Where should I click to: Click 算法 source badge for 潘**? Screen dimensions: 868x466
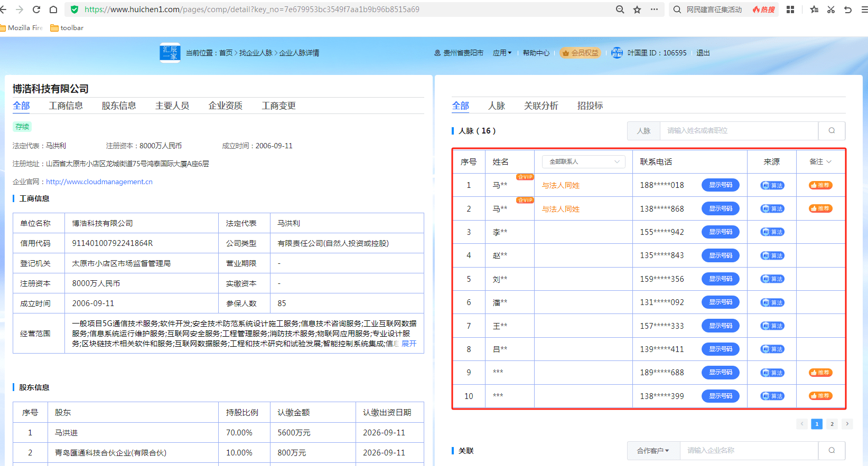pos(772,302)
